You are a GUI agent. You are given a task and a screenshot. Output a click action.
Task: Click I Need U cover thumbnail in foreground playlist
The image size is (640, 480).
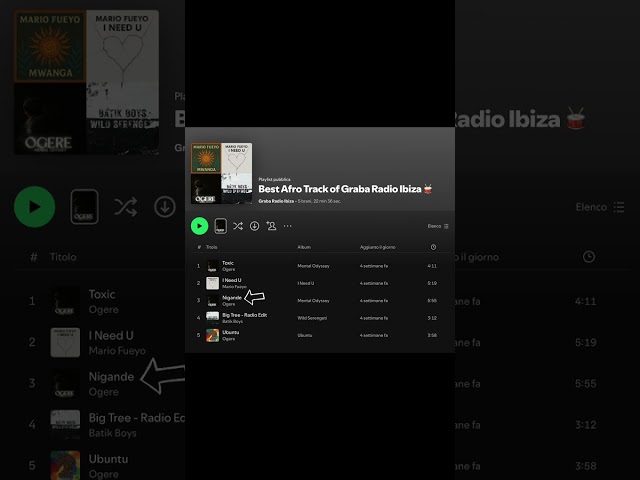212,283
